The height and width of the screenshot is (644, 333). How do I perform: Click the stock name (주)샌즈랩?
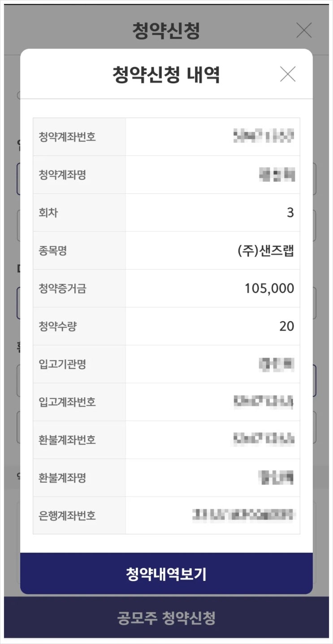[266, 250]
